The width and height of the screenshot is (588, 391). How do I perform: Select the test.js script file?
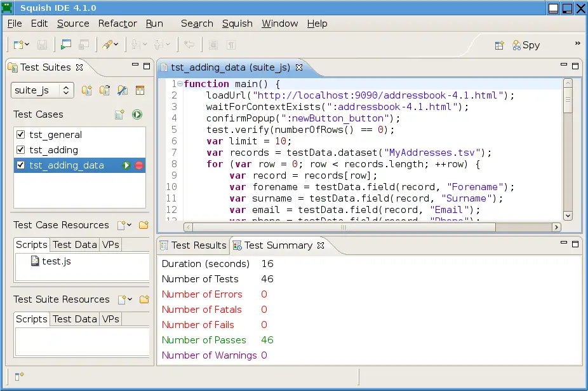pos(51,261)
